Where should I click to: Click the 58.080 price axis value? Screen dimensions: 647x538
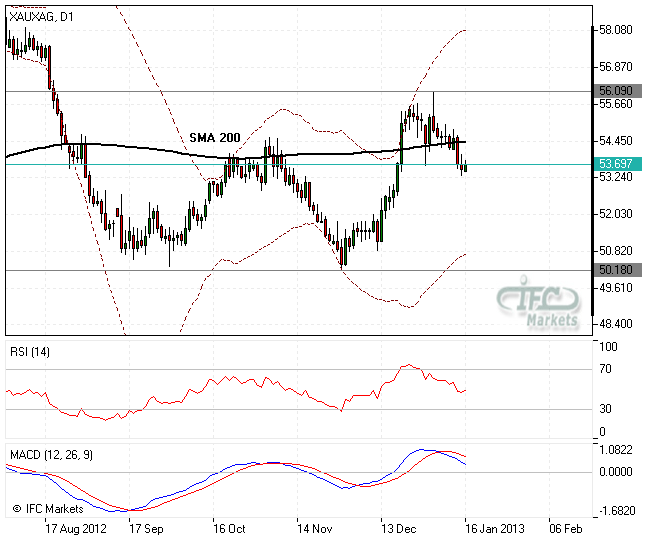pyautogui.click(x=614, y=30)
